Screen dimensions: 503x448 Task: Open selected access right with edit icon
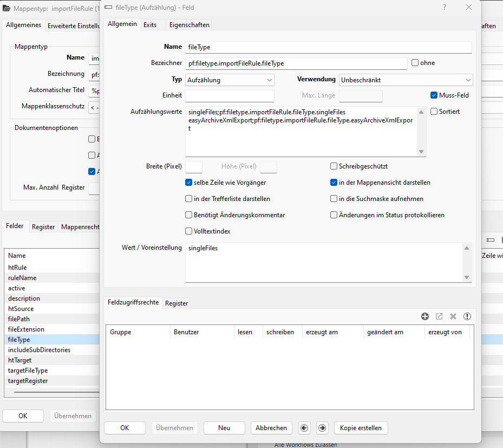tap(439, 316)
